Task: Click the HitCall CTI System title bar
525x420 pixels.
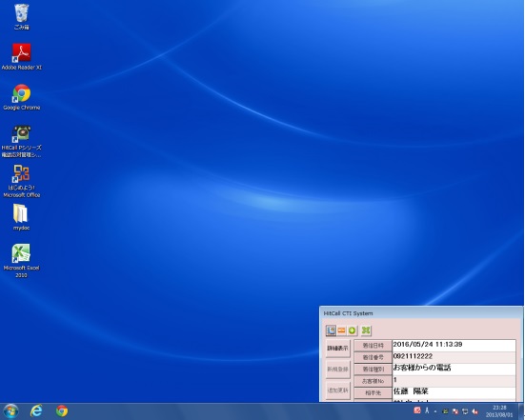Action: click(421, 313)
